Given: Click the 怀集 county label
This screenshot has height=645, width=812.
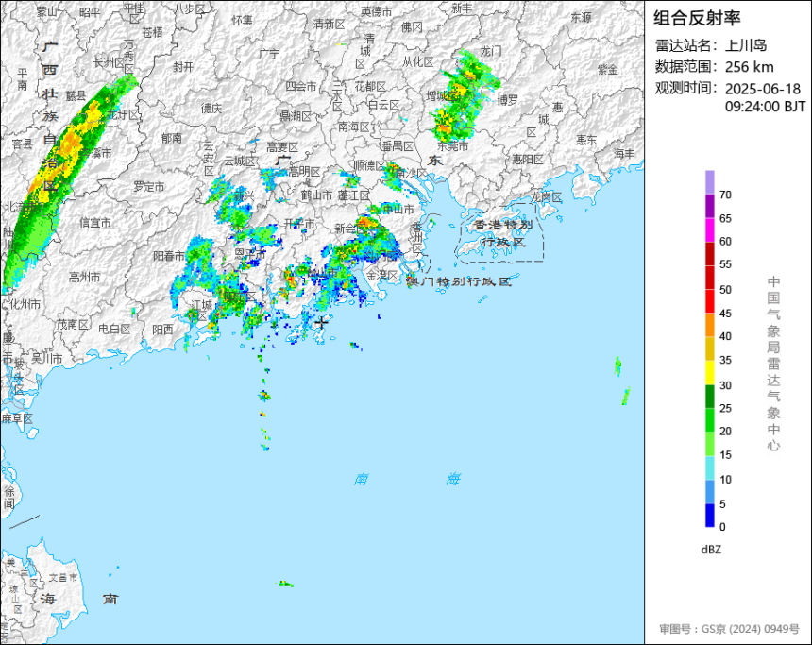Looking at the screenshot, I should (243, 20).
